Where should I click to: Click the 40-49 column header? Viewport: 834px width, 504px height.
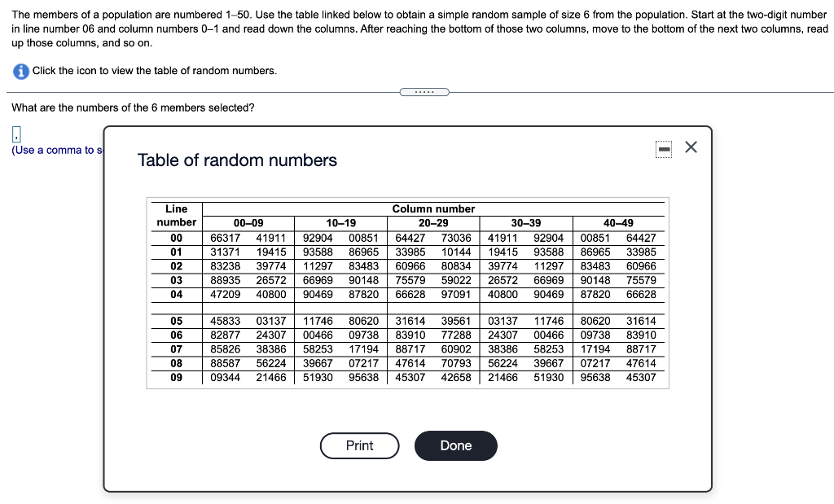pyautogui.click(x=617, y=224)
